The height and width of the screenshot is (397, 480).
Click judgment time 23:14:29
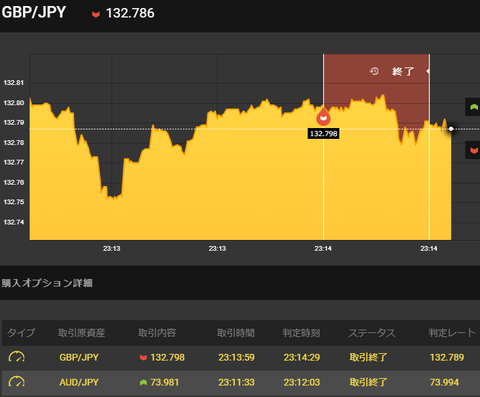(302, 357)
